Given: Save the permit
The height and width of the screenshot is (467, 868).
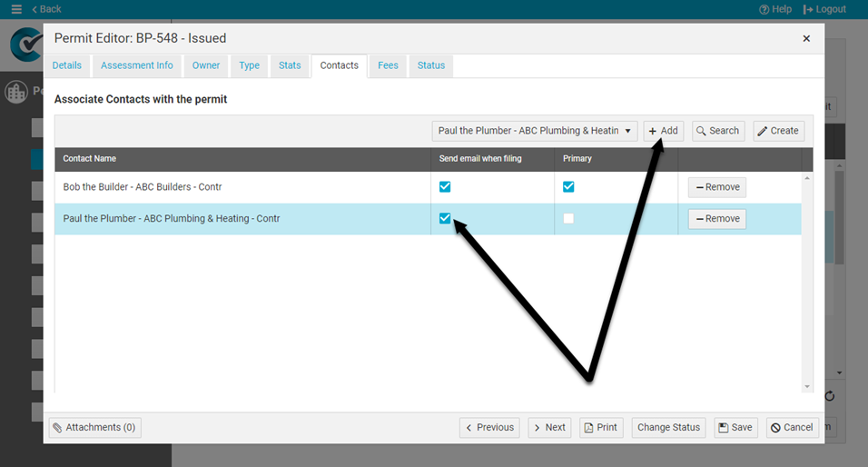Looking at the screenshot, I should coord(735,428).
